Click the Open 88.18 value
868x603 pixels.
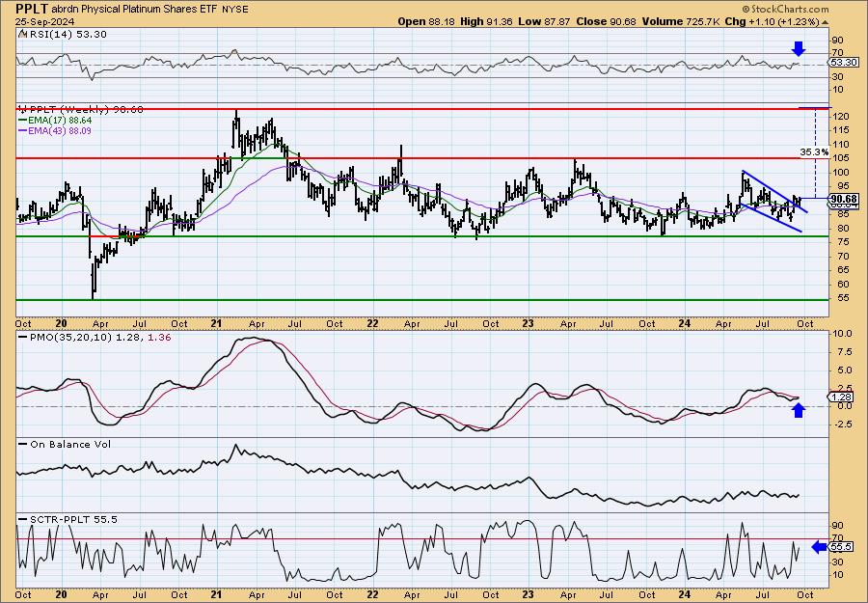(x=426, y=21)
